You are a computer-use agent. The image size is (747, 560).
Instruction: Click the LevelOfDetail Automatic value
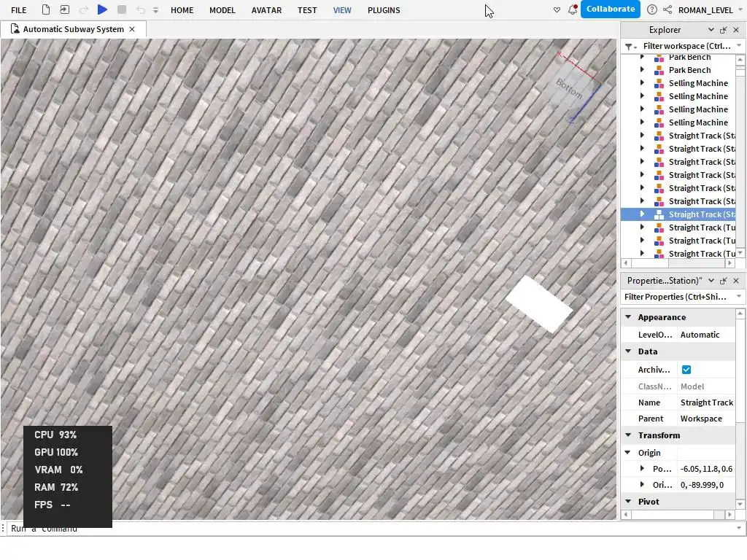706,335
